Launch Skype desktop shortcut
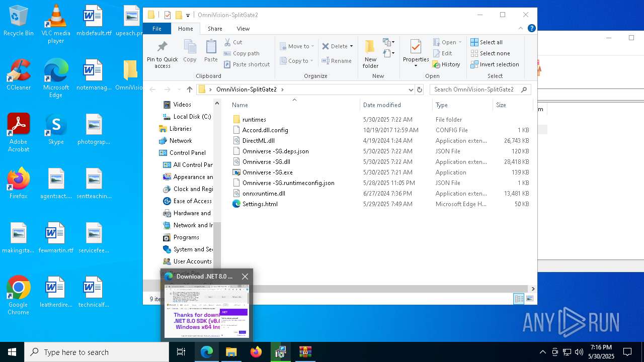The height and width of the screenshot is (362, 644). tap(56, 129)
